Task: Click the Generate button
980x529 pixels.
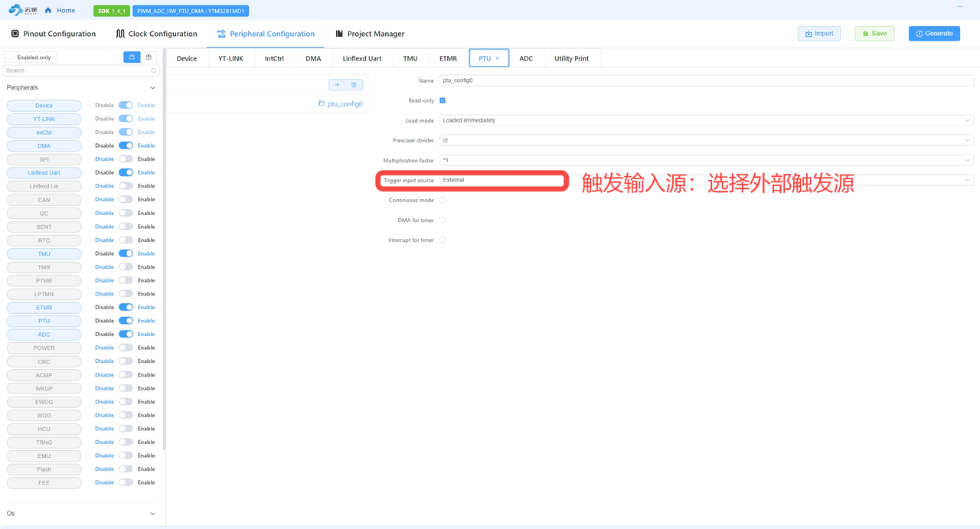Action: pos(934,34)
